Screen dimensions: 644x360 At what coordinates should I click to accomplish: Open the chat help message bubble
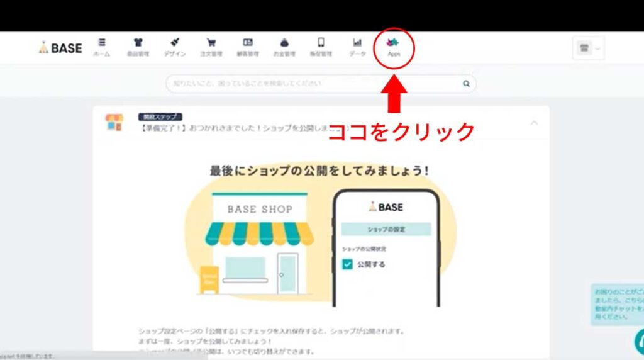[x=618, y=304]
